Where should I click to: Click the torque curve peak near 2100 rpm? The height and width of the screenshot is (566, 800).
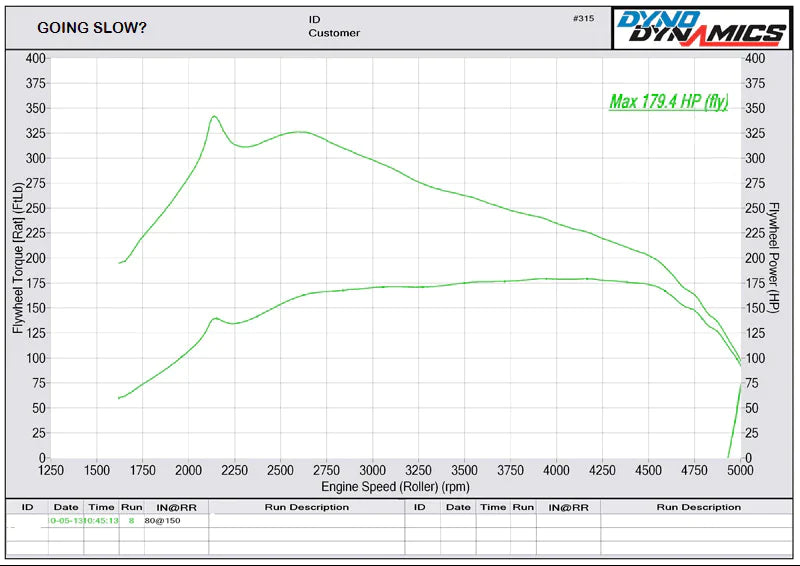[x=214, y=117]
